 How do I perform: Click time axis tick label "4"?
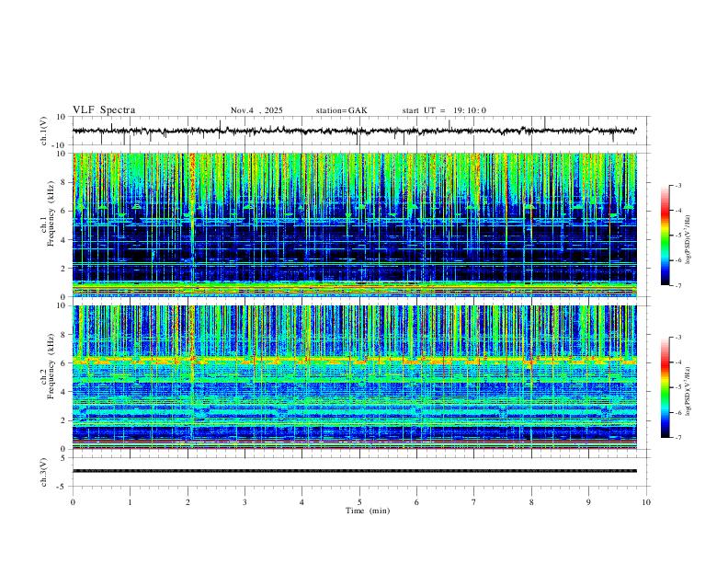[302, 502]
